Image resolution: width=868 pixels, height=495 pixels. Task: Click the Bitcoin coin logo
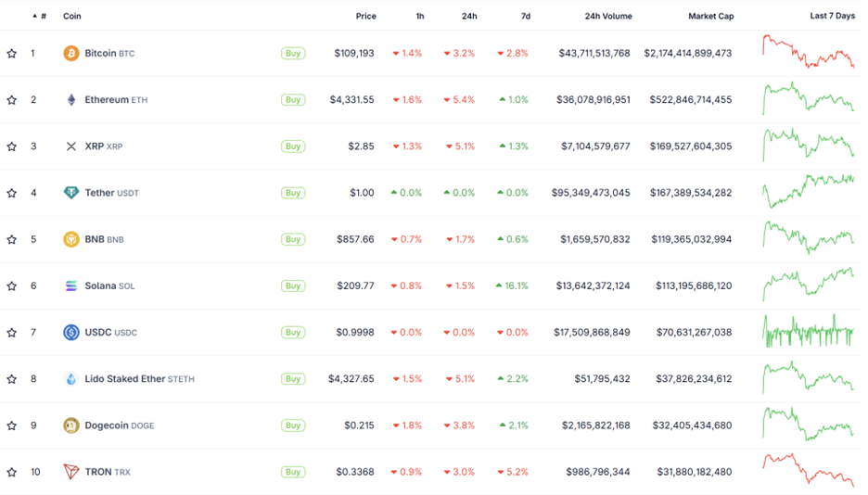point(70,53)
